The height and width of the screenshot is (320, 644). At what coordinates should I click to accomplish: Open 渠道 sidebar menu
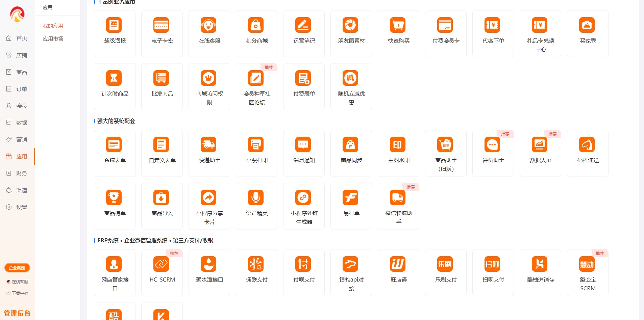(17, 190)
